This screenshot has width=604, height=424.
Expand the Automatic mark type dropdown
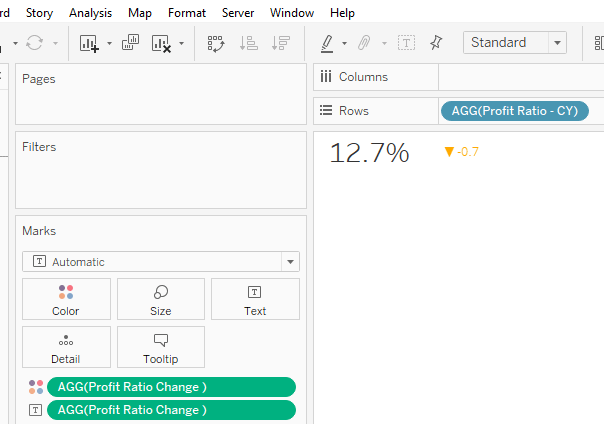coord(290,262)
